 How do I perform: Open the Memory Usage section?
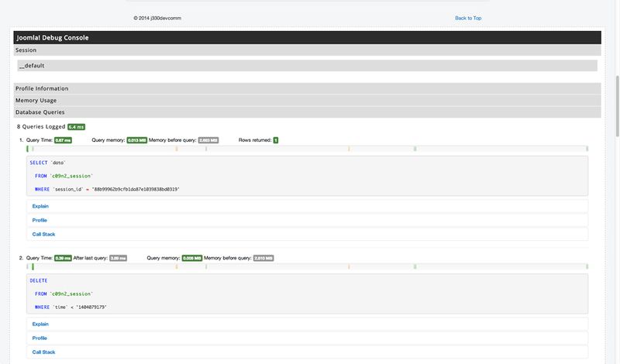pos(36,100)
